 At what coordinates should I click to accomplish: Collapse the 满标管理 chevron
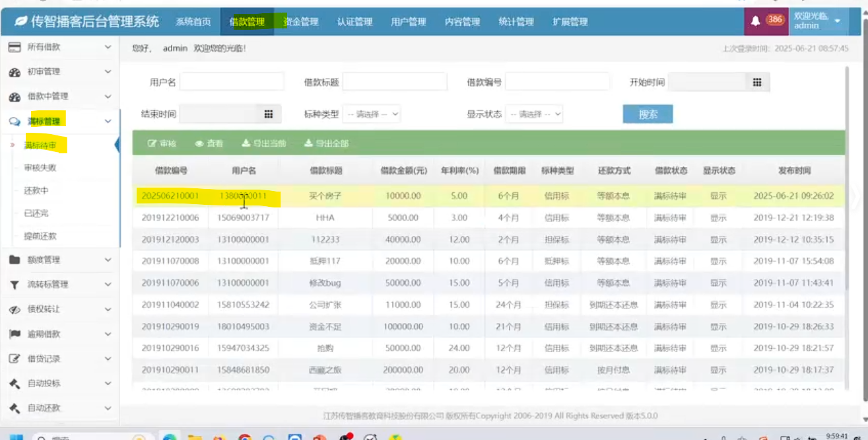click(x=108, y=122)
